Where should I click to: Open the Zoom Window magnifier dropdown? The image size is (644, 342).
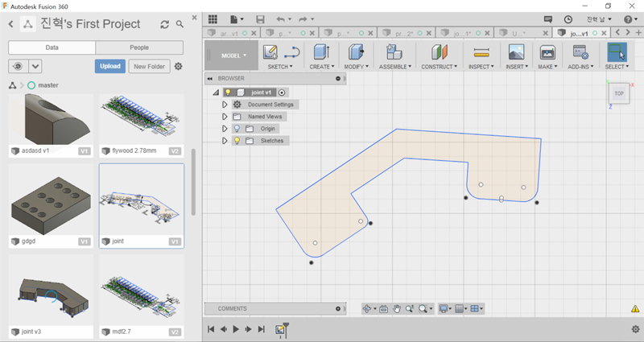click(425, 309)
